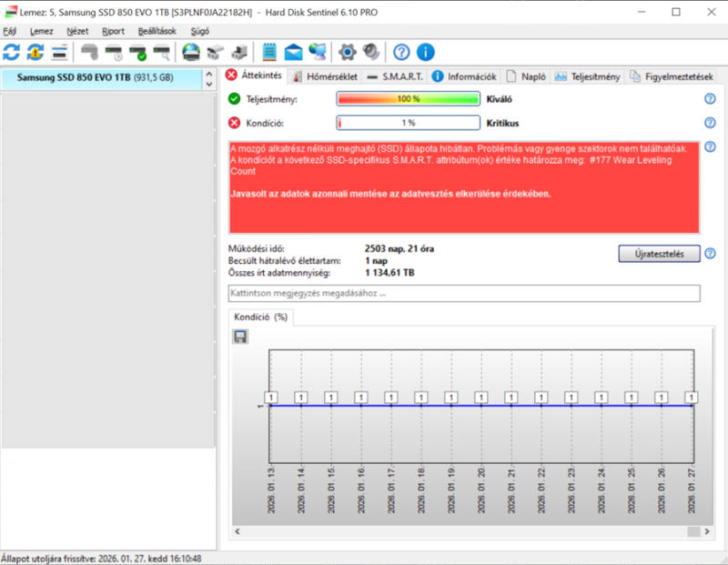
Task: Click the '1 134,61 TB' written data value
Action: (x=389, y=273)
